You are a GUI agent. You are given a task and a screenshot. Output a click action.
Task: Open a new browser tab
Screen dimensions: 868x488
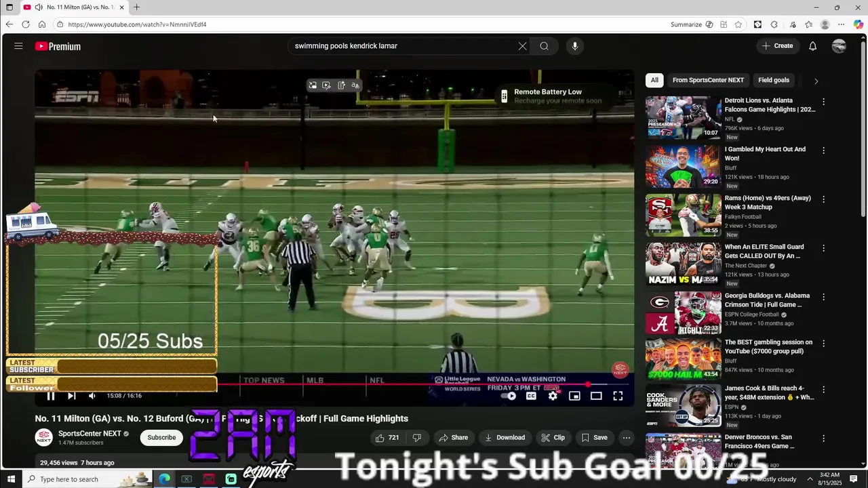click(136, 7)
